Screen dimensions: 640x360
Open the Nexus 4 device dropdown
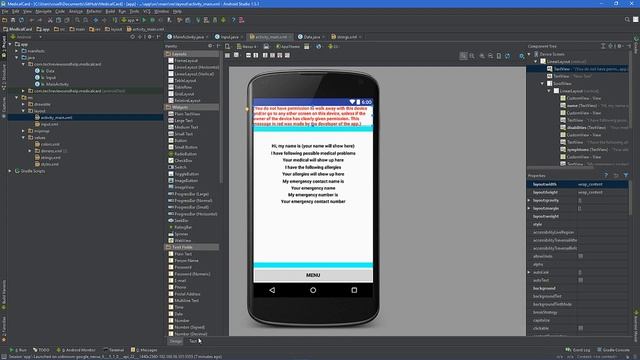pos(247,47)
